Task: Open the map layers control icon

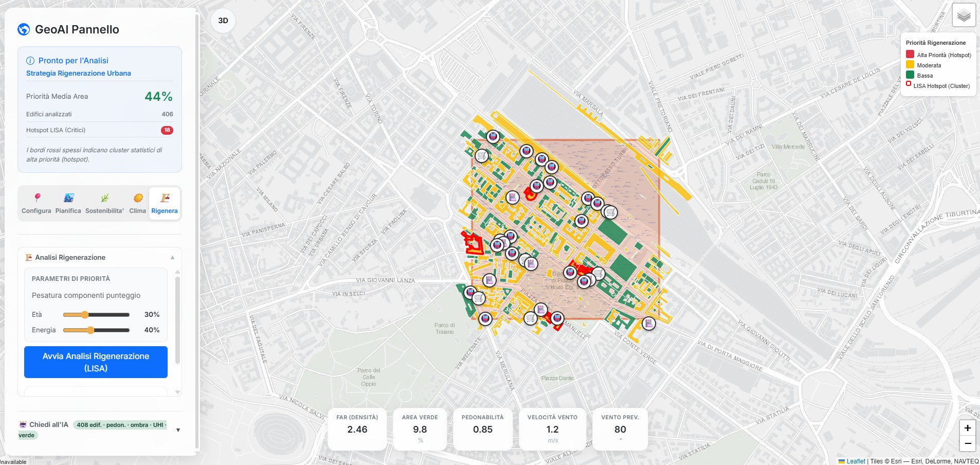Action: pos(964,15)
